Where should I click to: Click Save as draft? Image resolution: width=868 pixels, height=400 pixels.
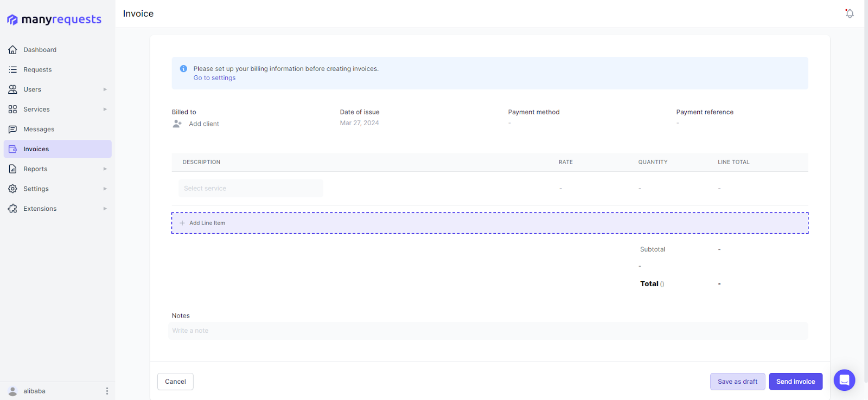tap(737, 382)
